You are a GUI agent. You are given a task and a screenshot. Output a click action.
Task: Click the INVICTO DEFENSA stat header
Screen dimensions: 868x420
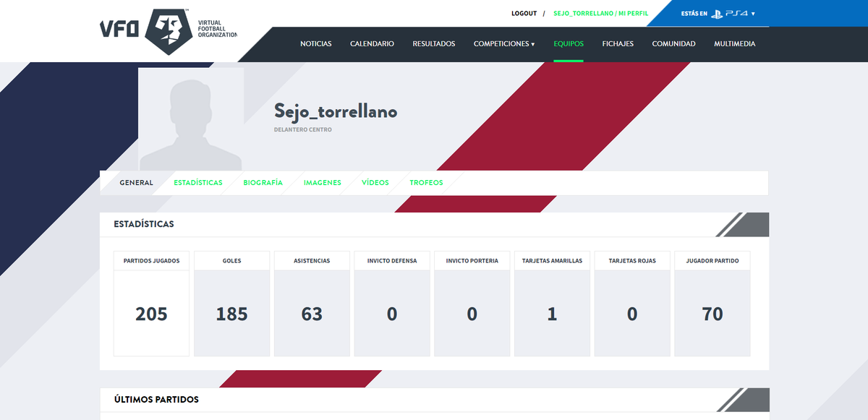[x=392, y=261]
